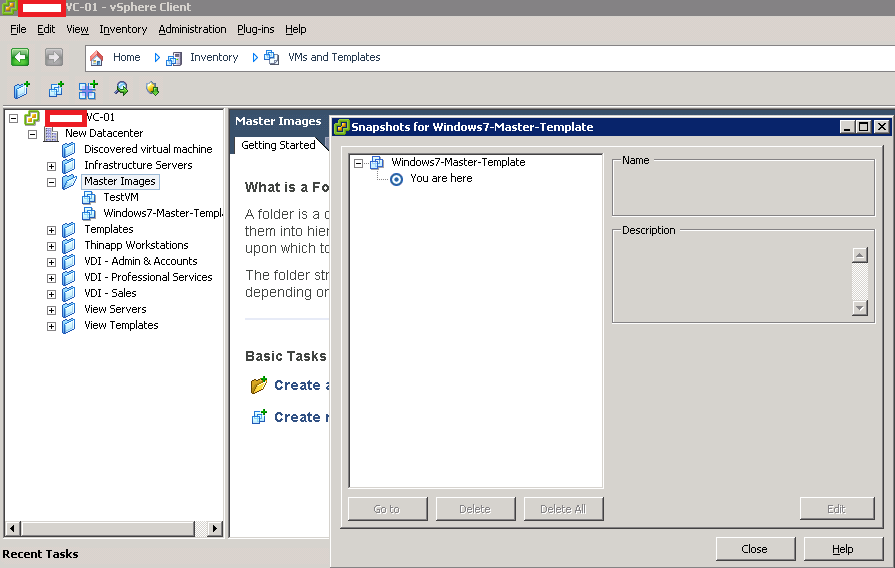Collapse the New Datacenter node
The height and width of the screenshot is (568, 895).
click(33, 134)
